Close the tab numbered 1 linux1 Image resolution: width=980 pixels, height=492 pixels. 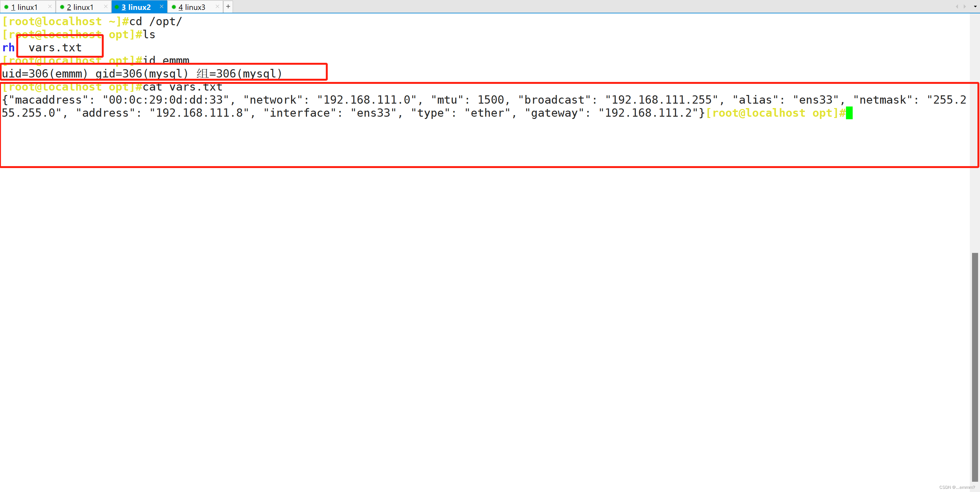point(50,6)
